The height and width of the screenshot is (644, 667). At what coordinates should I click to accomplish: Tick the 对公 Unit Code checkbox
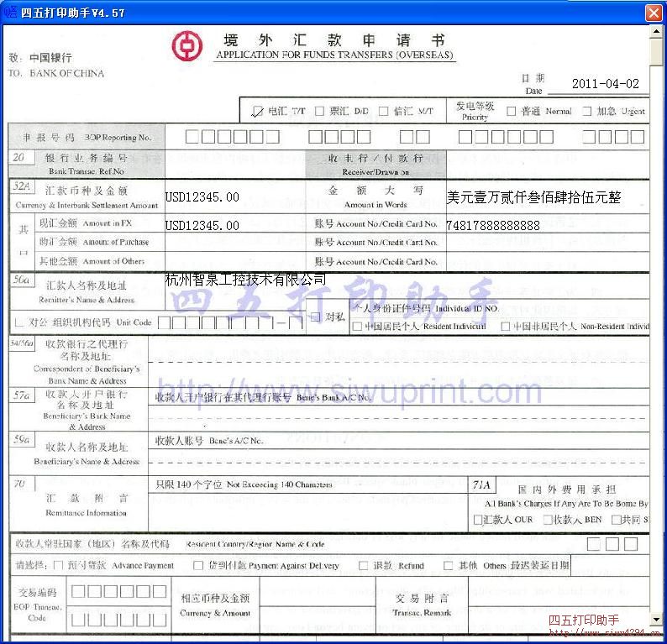18,322
